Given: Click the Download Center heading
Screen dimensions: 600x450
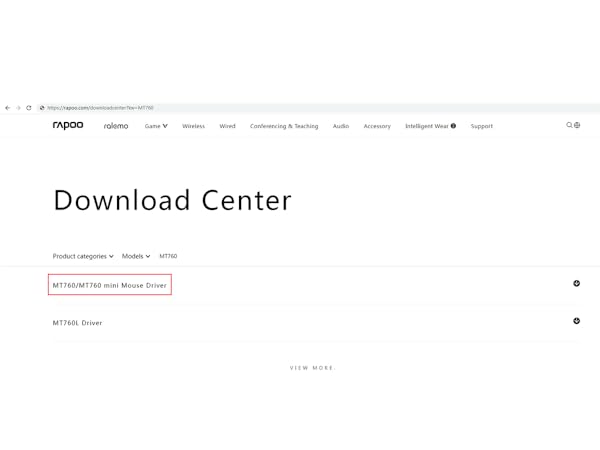Looking at the screenshot, I should (x=173, y=200).
